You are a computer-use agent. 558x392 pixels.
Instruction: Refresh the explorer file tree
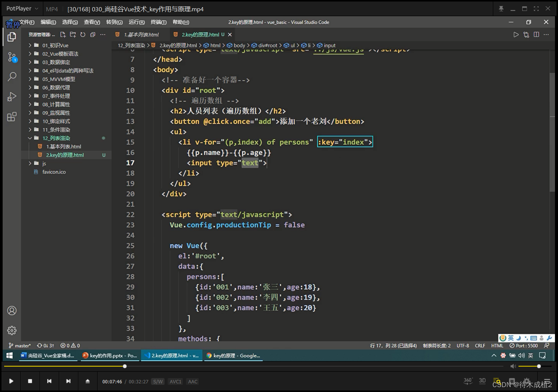[83, 35]
